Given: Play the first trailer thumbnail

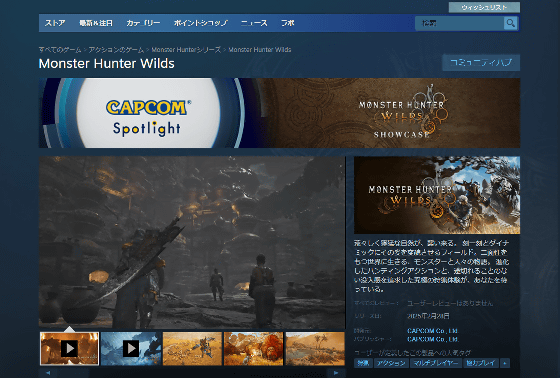Looking at the screenshot, I should tap(69, 348).
